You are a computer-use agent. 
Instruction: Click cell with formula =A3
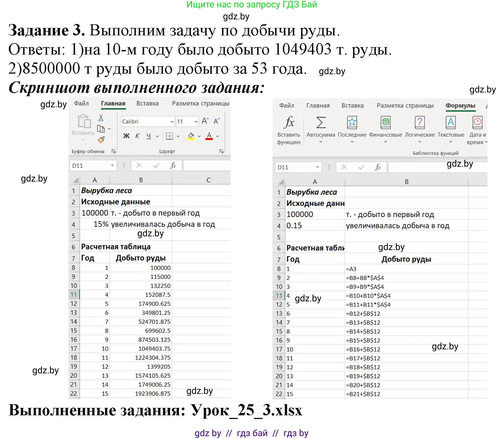pyautogui.click(x=406, y=269)
